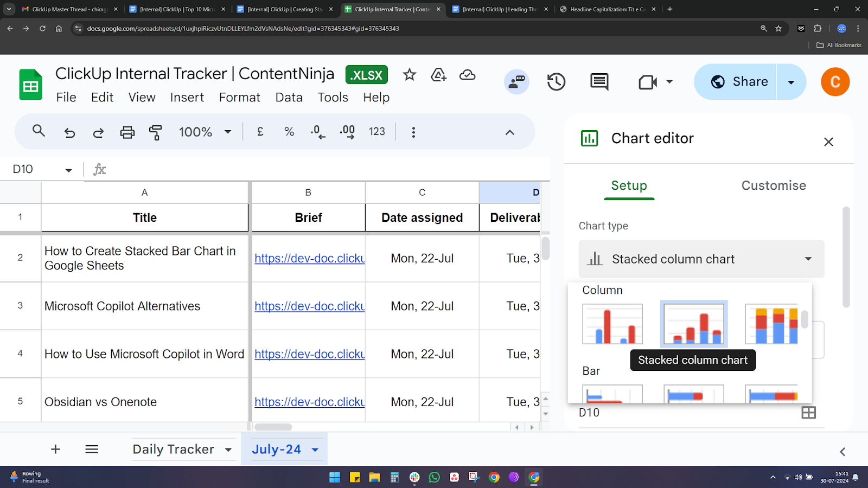Viewport: 868px width, 488px height.
Task: Print the spreadsheet
Action: tap(127, 132)
